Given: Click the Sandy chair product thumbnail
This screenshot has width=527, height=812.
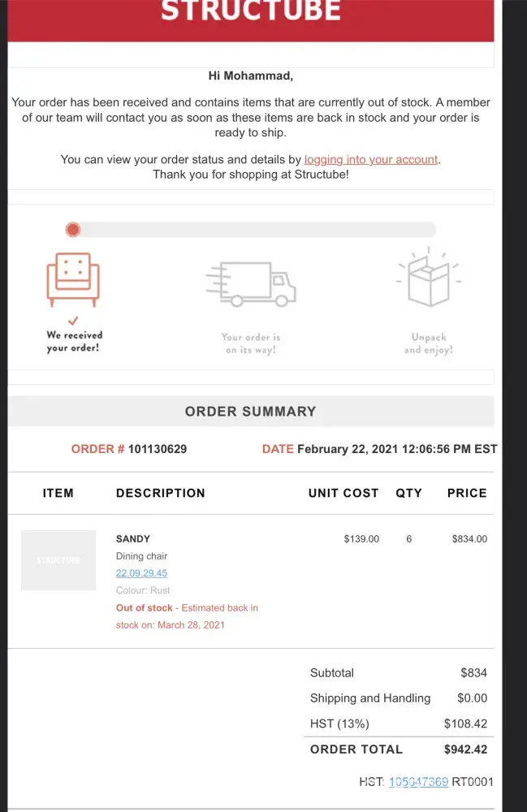Looking at the screenshot, I should click(58, 560).
